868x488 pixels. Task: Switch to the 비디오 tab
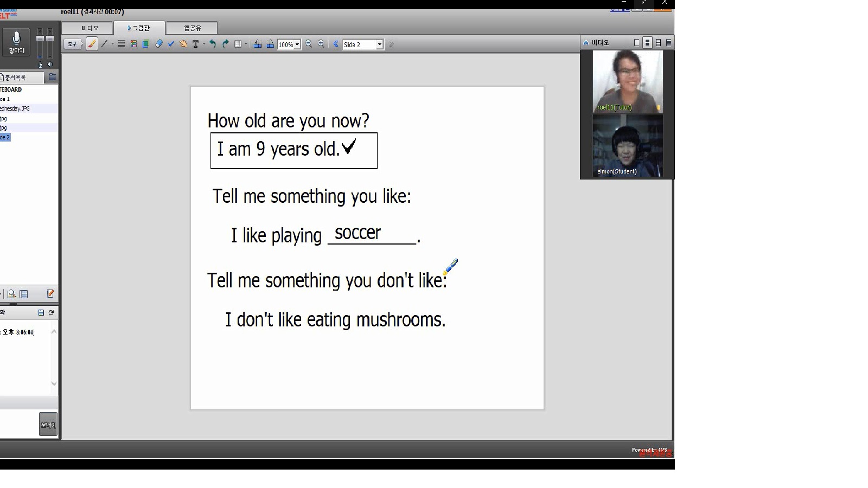click(90, 28)
